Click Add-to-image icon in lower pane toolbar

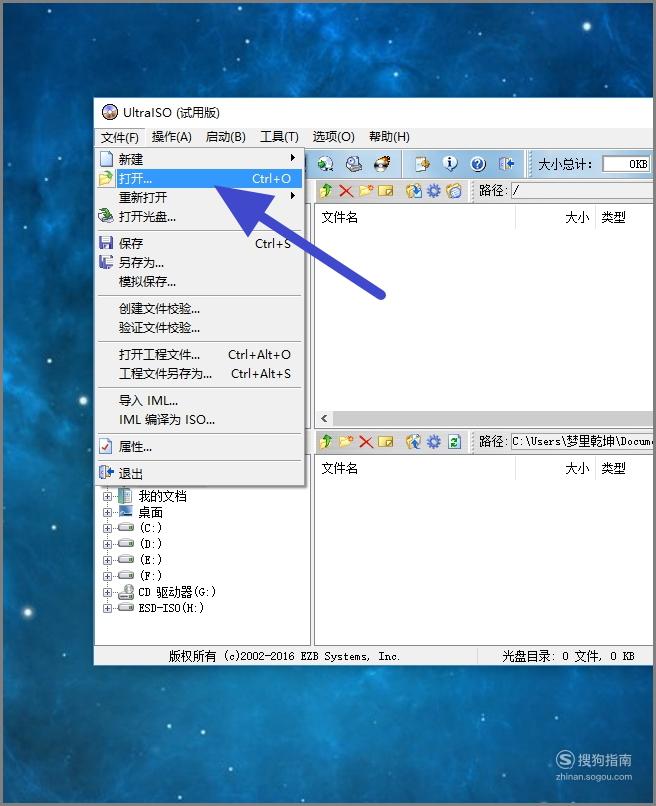(x=414, y=442)
